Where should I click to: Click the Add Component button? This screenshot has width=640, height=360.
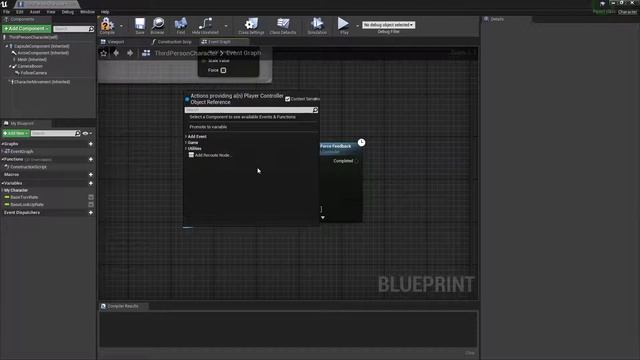26,29
